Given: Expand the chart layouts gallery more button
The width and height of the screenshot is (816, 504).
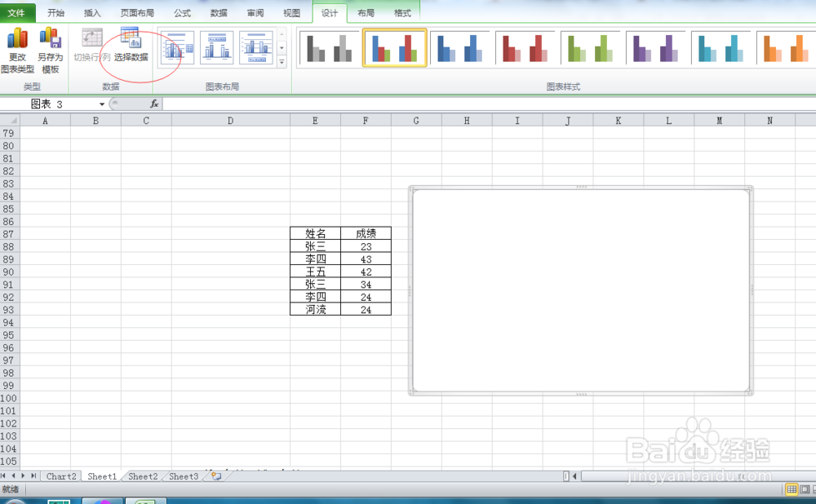Looking at the screenshot, I should (282, 61).
